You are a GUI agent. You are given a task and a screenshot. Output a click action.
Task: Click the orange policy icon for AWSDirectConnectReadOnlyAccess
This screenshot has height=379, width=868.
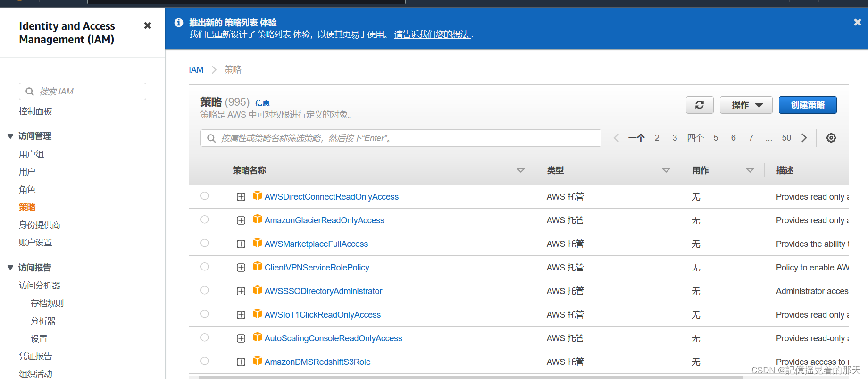[257, 195]
